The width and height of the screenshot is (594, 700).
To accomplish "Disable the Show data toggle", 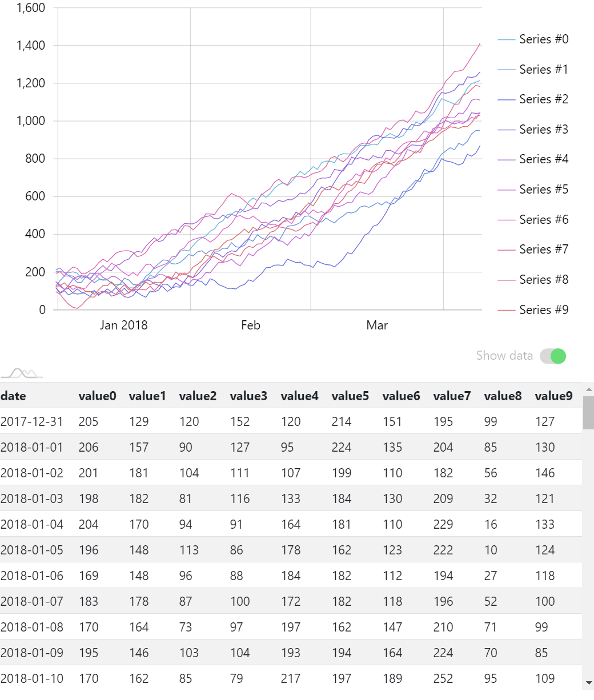I will tap(552, 356).
